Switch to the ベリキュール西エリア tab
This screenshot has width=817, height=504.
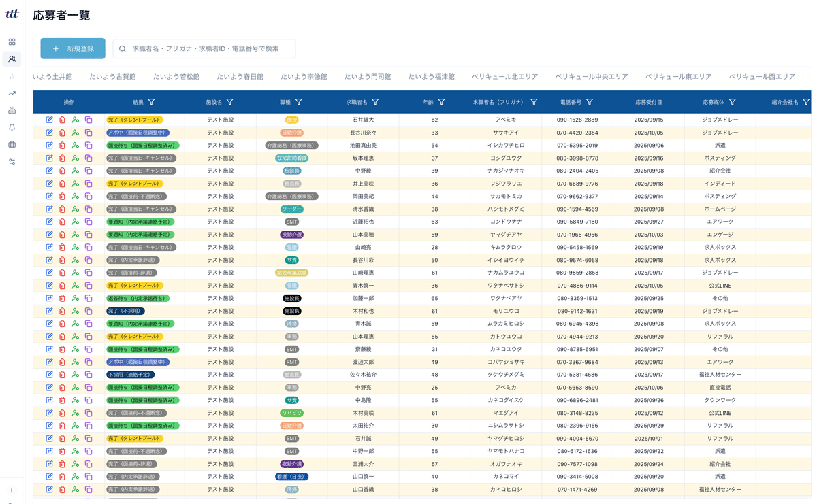point(762,77)
